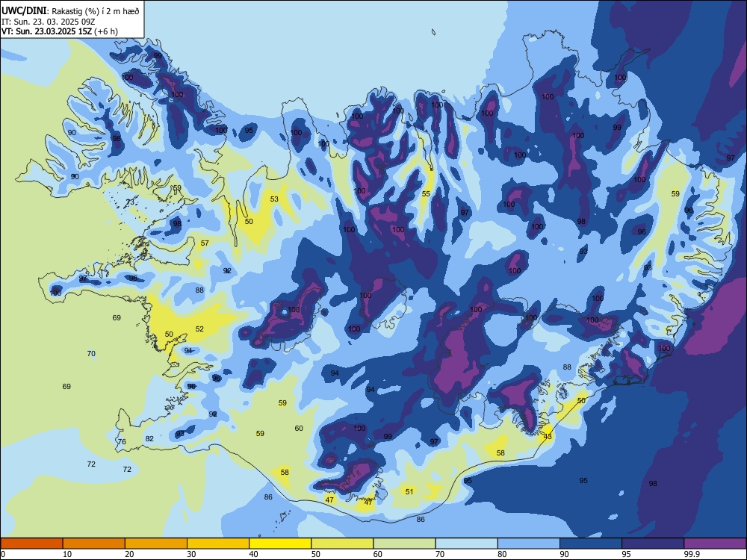Image resolution: width=747 pixels, height=560 pixels.
Task: Click the pale yellow 50–60 legend swatch
Action: (342, 544)
